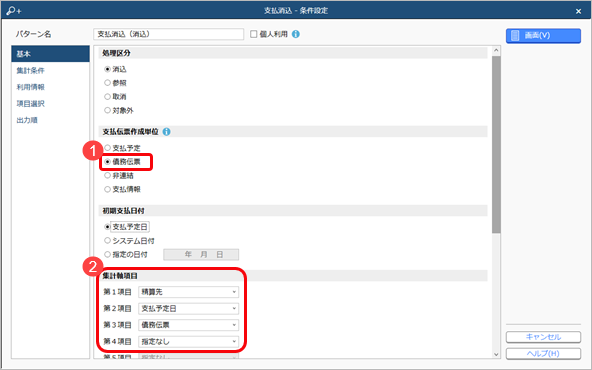
Task: Select the 取消 radio button
Action: point(108,97)
